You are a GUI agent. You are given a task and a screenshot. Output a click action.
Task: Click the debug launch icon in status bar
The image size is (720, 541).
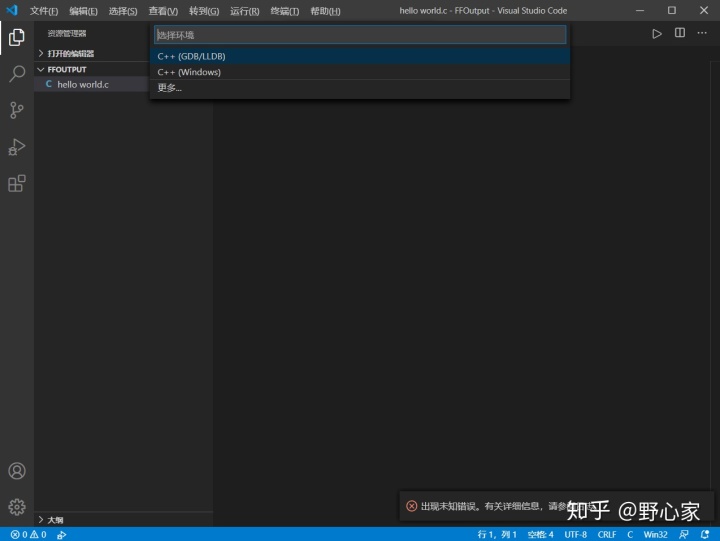62,535
